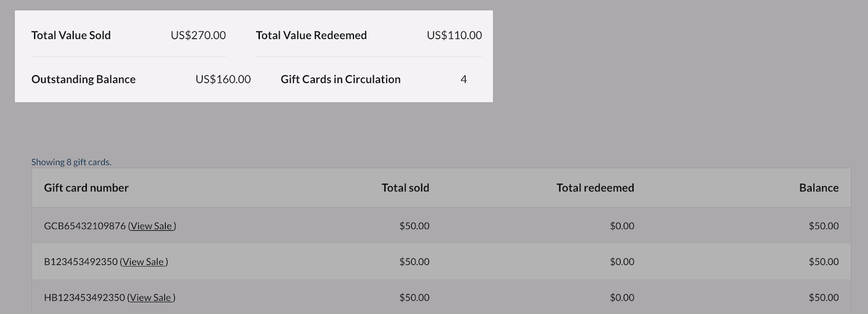Click View Sale link for HB123453492350
Image resolution: width=868 pixels, height=314 pixels.
[151, 298]
